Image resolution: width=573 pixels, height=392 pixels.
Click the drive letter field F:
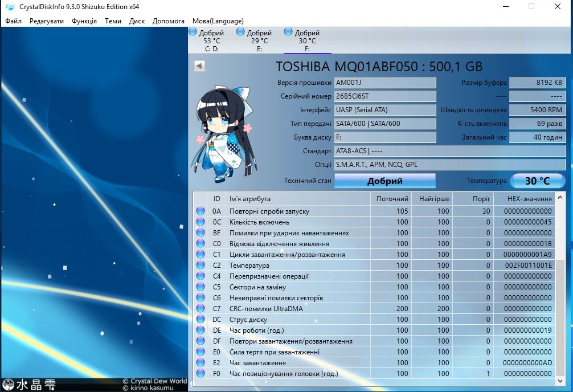[385, 137]
